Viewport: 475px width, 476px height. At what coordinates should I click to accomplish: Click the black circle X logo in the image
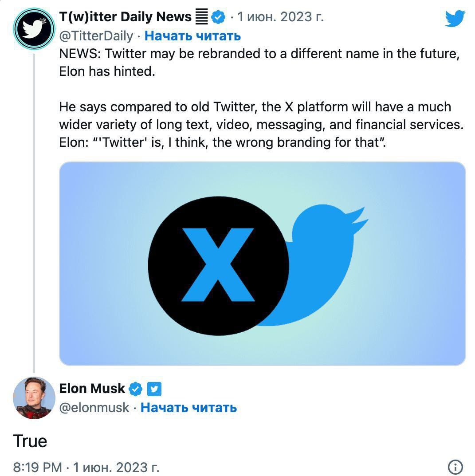(x=218, y=264)
